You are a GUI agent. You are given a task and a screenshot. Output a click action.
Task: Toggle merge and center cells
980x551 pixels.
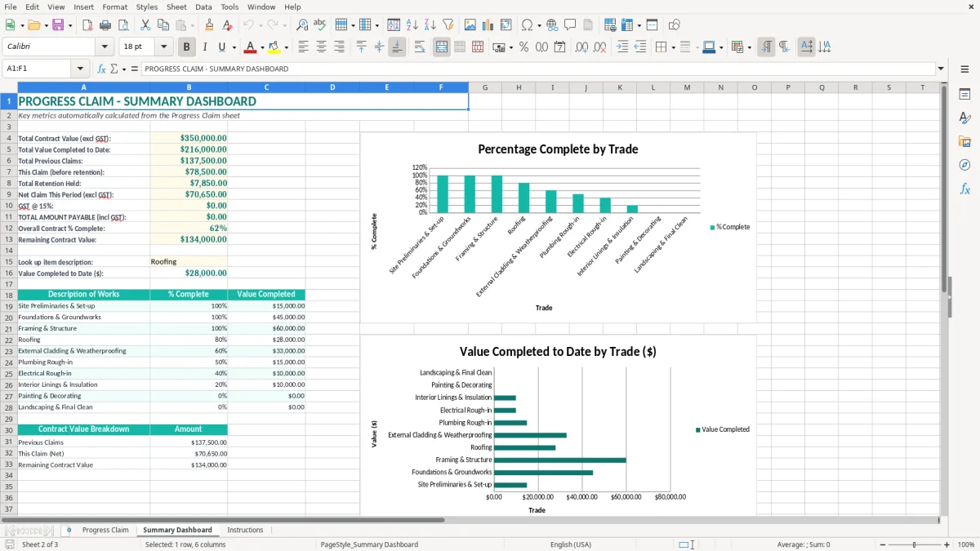[442, 47]
